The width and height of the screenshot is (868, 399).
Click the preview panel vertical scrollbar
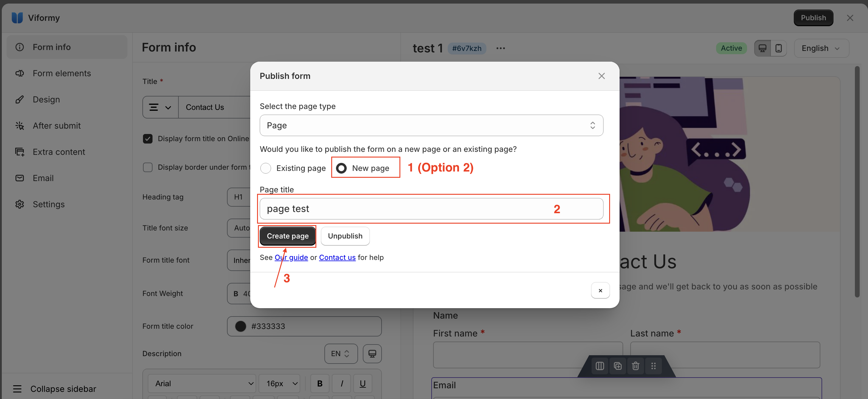[x=857, y=182]
